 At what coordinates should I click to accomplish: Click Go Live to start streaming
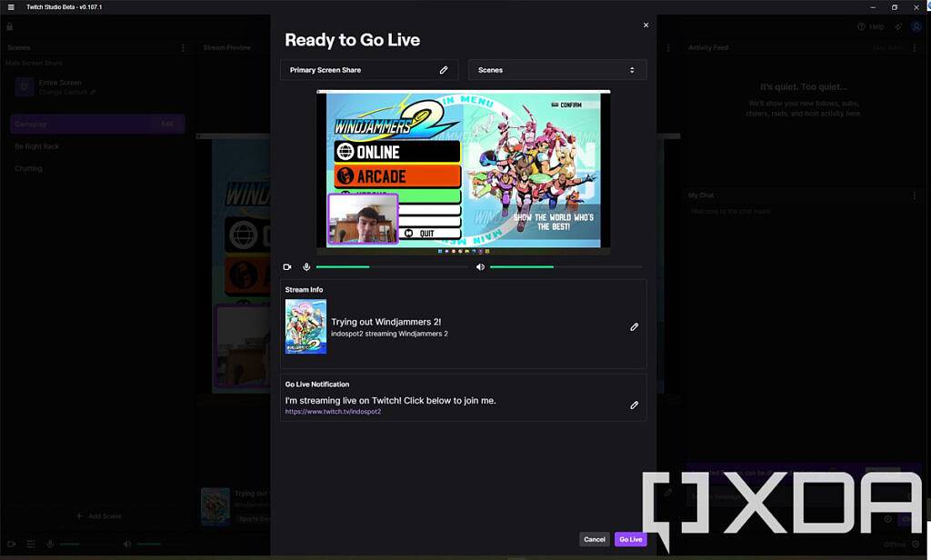click(630, 538)
